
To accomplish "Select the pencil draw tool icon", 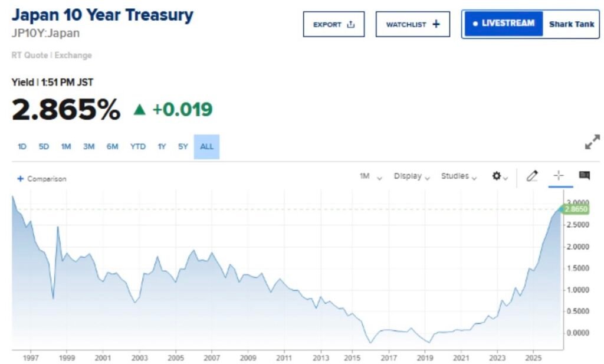I will [x=532, y=176].
